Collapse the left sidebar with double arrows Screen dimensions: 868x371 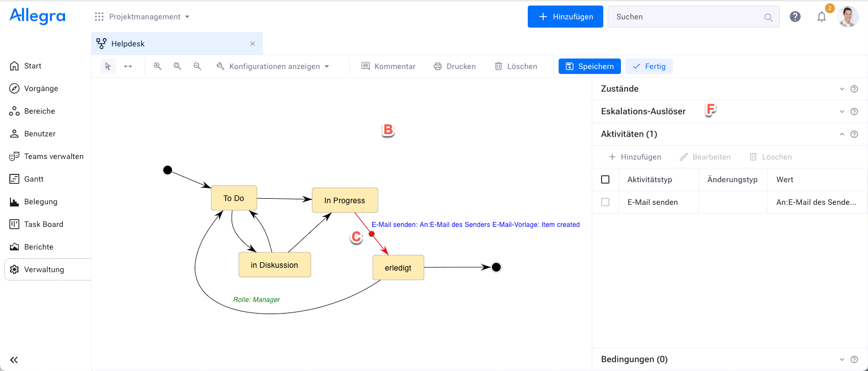click(14, 360)
